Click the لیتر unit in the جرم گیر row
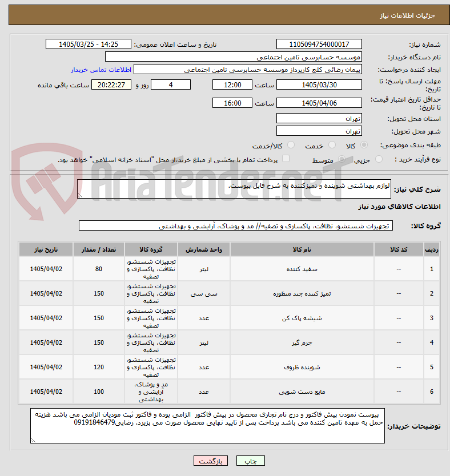 pyautogui.click(x=204, y=343)
